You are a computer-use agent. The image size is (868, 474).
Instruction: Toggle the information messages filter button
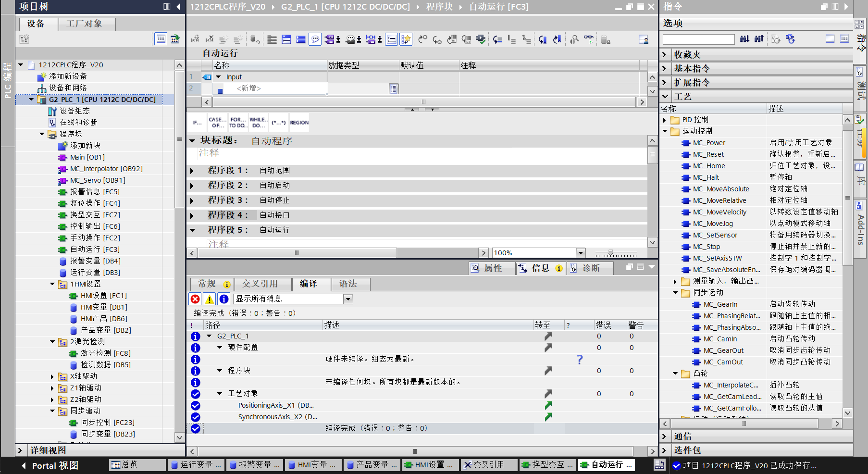tap(224, 299)
